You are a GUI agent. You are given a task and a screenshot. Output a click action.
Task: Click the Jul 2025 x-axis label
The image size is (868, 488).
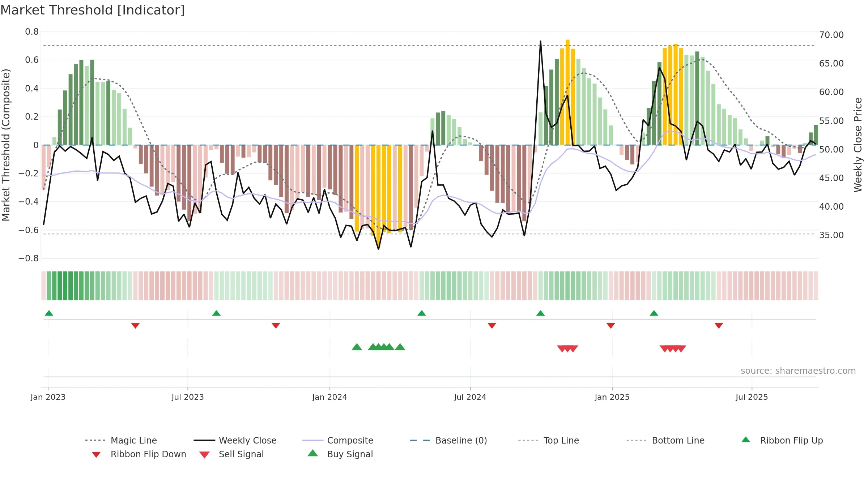(x=752, y=397)
